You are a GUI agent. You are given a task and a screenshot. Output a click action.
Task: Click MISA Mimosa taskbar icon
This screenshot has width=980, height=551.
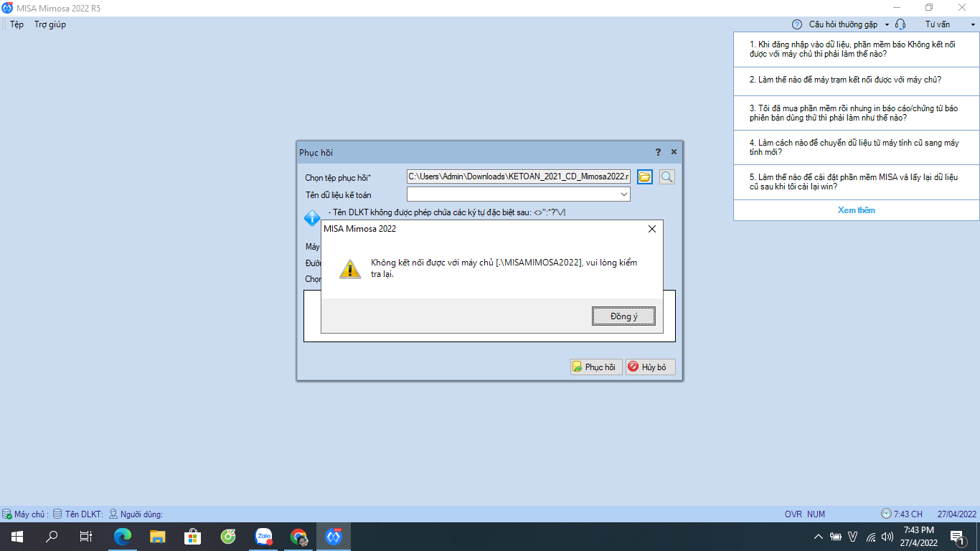tap(334, 536)
